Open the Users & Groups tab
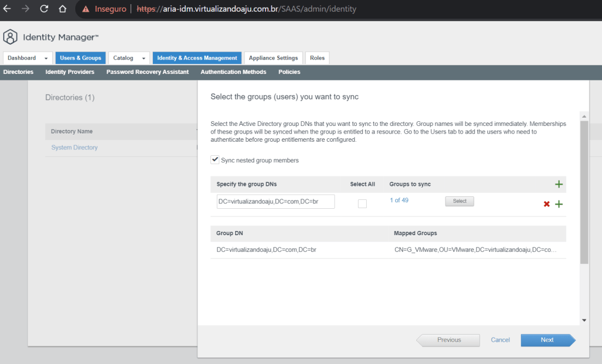 pyautogui.click(x=81, y=58)
